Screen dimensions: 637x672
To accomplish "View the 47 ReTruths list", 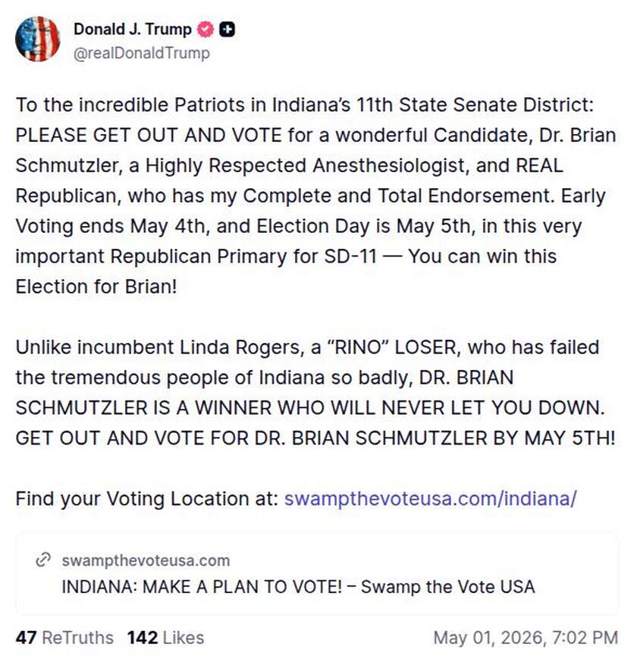I will pos(64,637).
